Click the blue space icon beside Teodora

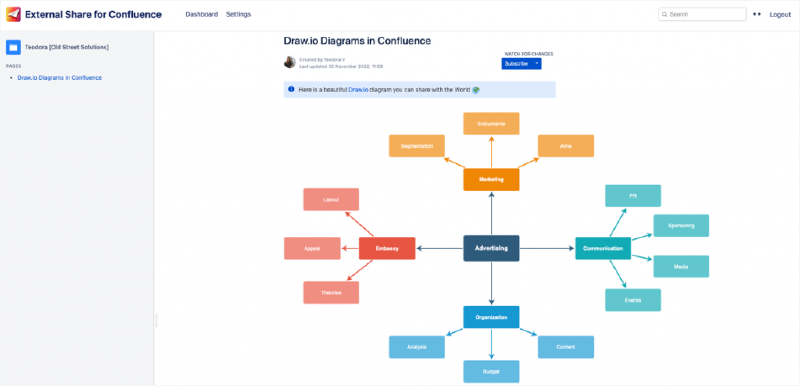pos(13,47)
